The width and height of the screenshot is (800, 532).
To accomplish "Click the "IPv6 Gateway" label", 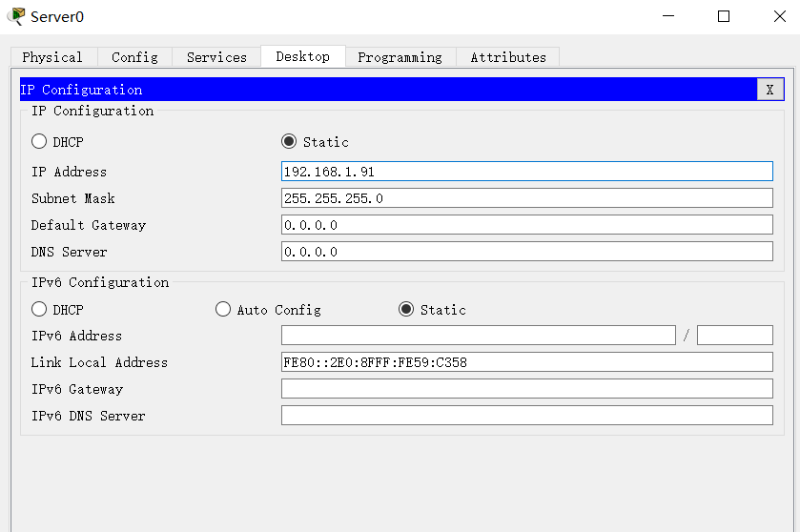I will 77,390.
